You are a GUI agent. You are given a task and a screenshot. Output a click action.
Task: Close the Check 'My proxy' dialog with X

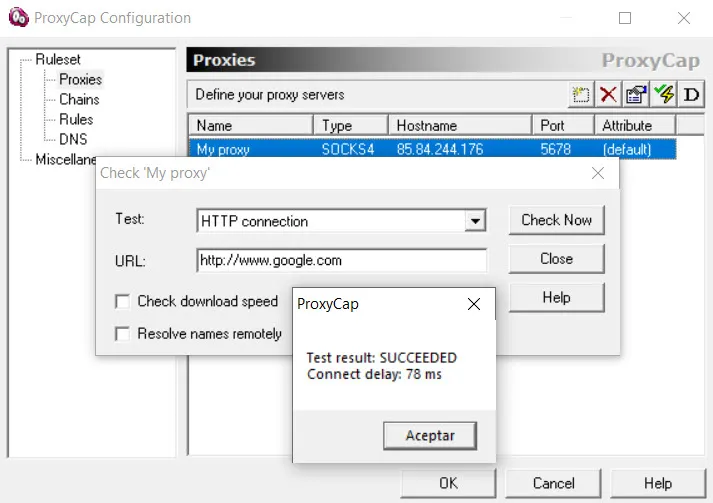click(598, 173)
